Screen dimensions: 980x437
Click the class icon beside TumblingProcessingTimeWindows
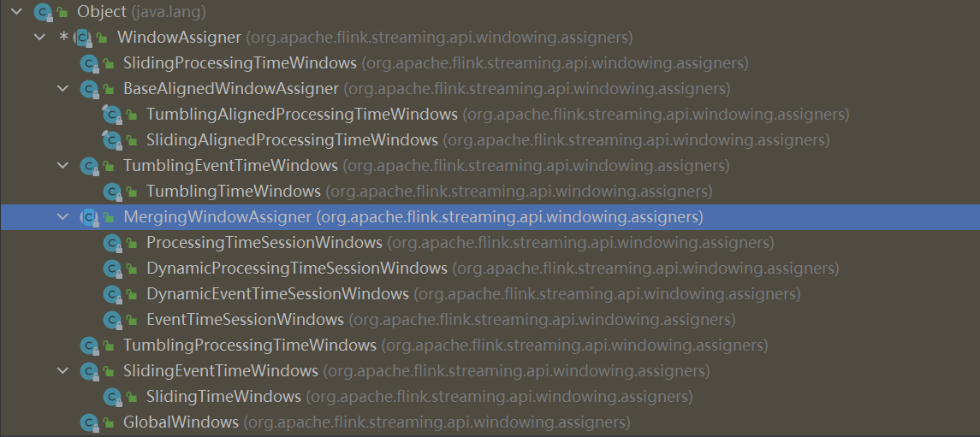click(88, 345)
